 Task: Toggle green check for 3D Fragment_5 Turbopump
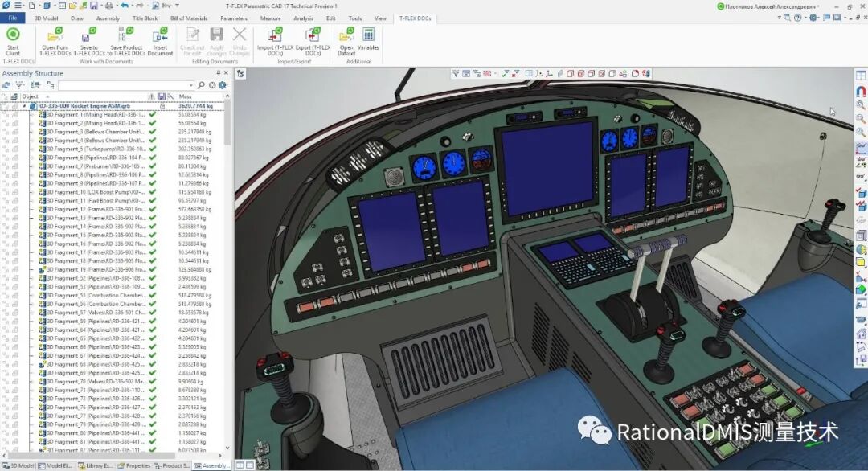click(152, 149)
